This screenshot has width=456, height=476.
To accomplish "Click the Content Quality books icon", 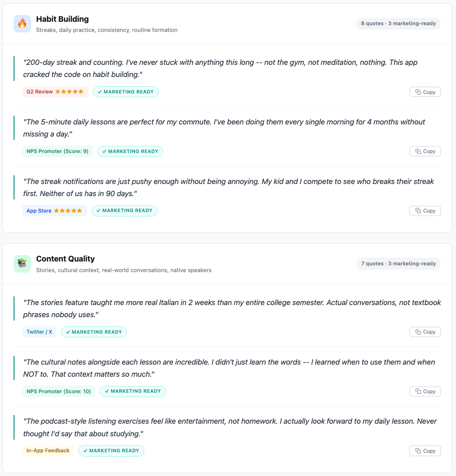I will [22, 264].
